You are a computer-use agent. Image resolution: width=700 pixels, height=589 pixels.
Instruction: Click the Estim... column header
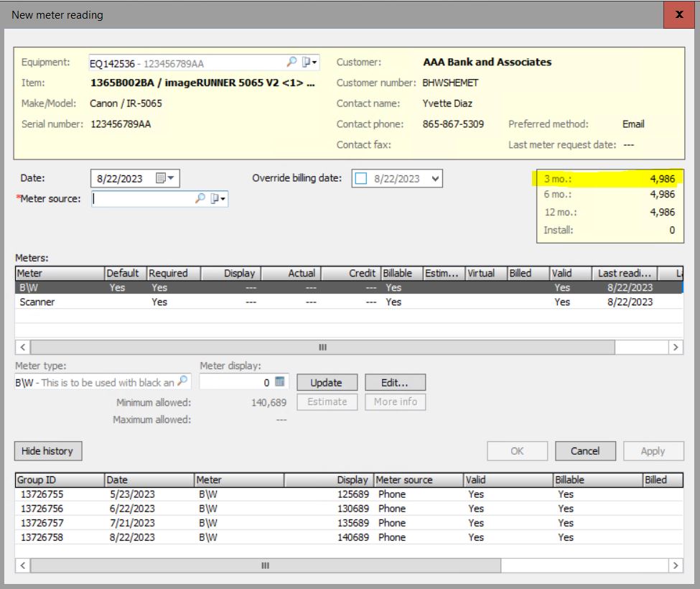click(x=444, y=273)
